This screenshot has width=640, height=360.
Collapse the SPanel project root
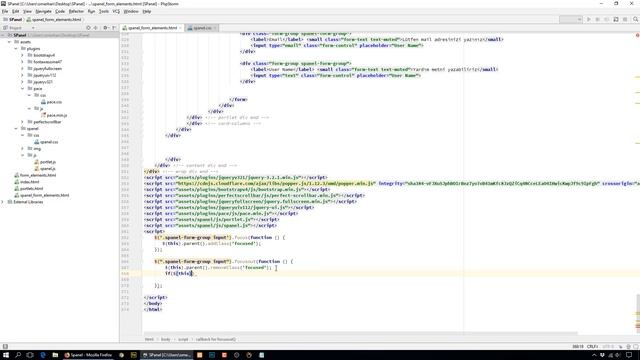[3, 35]
